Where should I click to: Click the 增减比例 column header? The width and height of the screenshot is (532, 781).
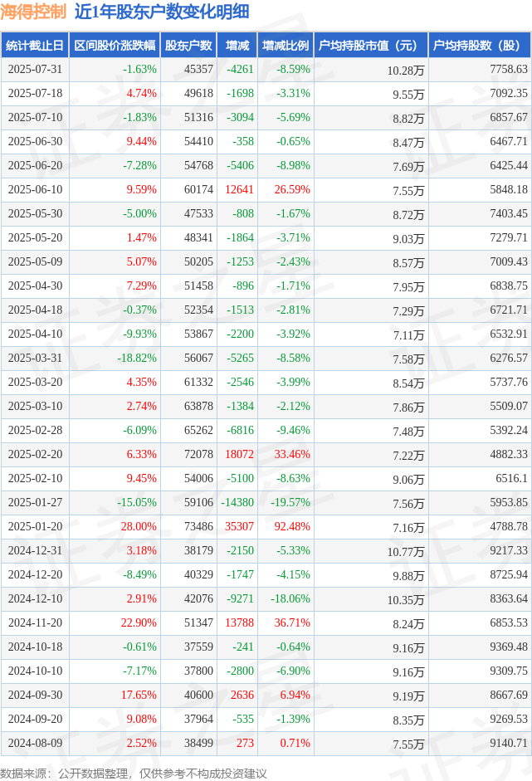[x=286, y=46]
